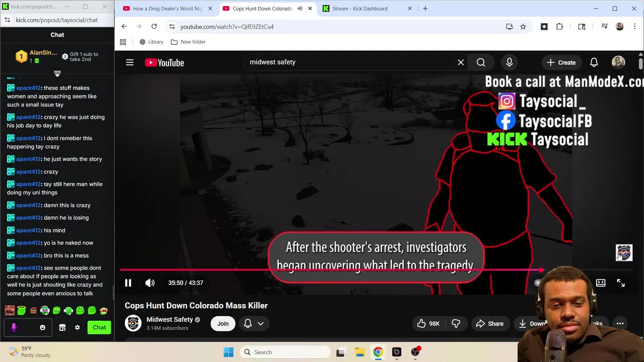Screen dimensions: 644x362
Task: Open the YouTube hamburger guide menu
Action: point(130,62)
